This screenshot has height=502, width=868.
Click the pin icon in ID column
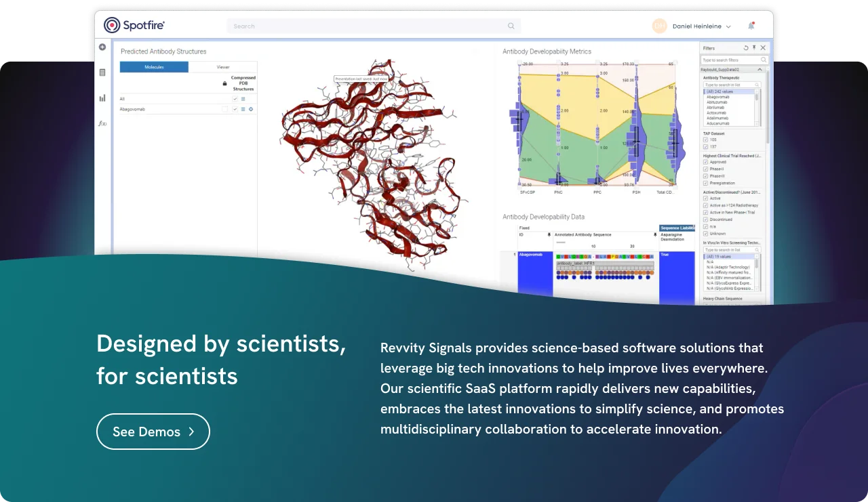[549, 234]
